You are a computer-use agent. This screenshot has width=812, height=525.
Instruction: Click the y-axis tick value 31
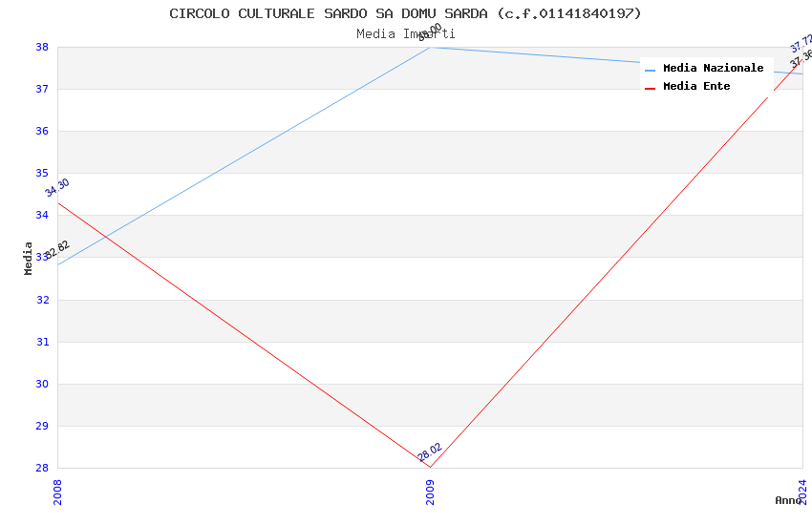[x=42, y=342]
